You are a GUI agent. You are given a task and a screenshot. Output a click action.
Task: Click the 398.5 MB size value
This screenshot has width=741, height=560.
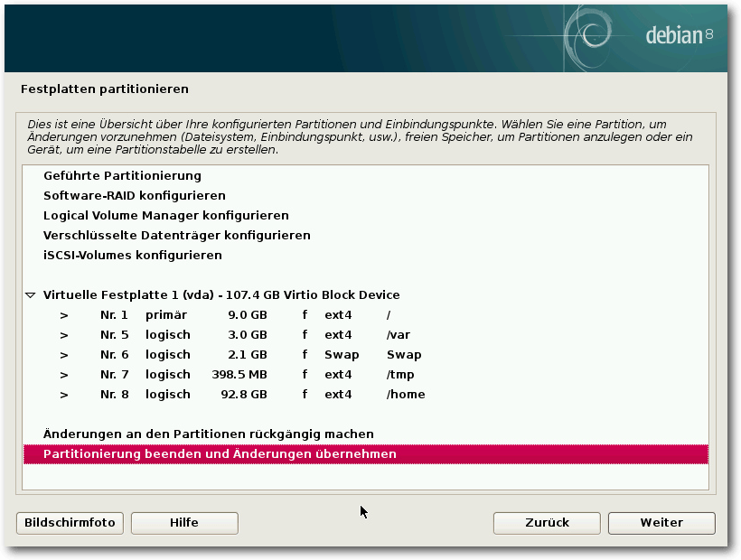(x=239, y=375)
